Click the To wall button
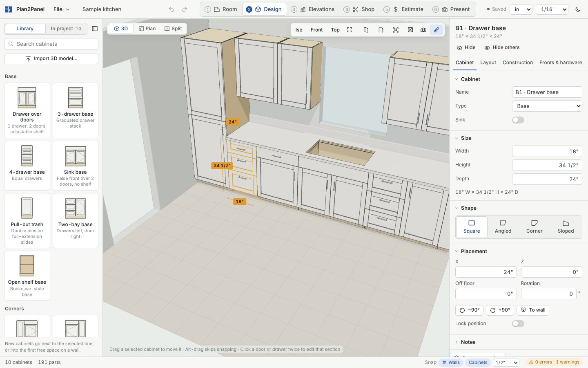 (x=533, y=310)
